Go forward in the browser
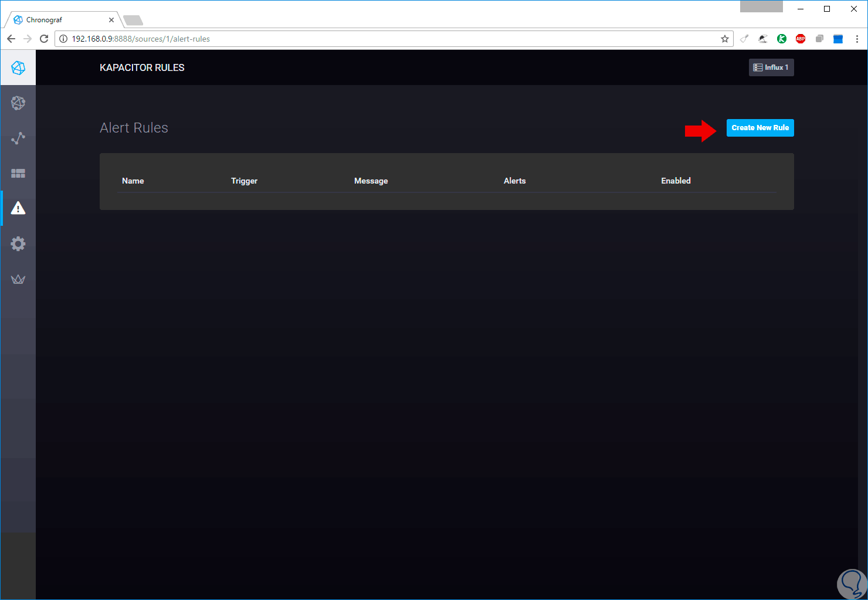Screen dimensions: 868x600 [28, 39]
